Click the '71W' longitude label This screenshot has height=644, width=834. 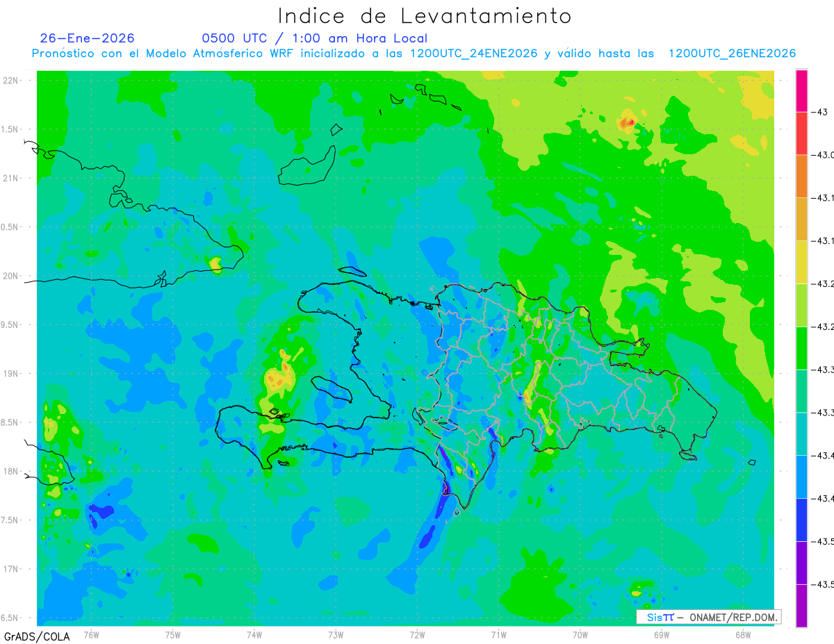pos(498,634)
